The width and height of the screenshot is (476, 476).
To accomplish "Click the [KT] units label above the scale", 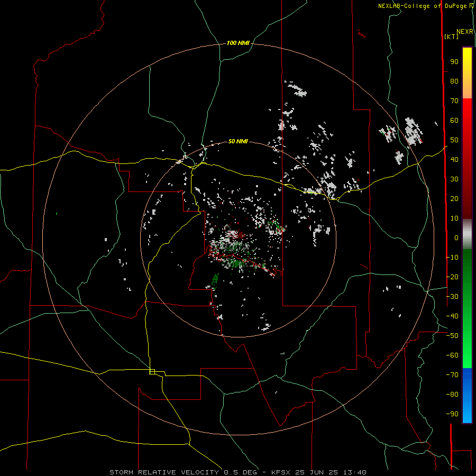I will 452,36.
